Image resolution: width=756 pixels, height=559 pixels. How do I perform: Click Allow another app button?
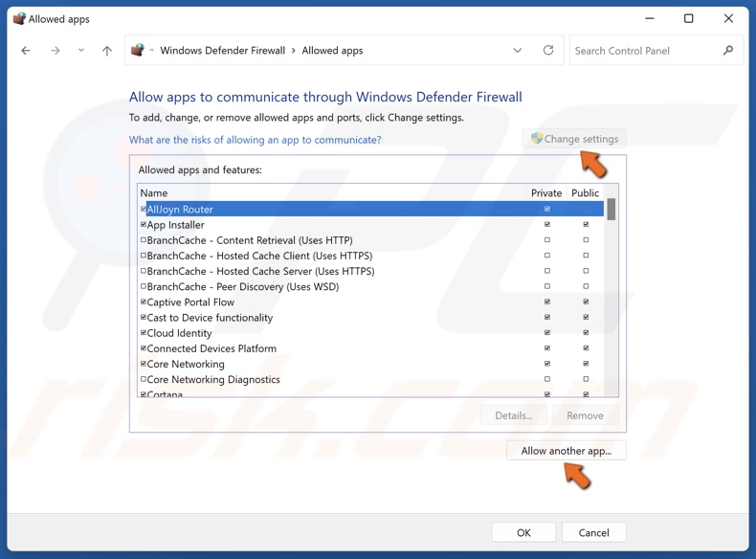[566, 451]
